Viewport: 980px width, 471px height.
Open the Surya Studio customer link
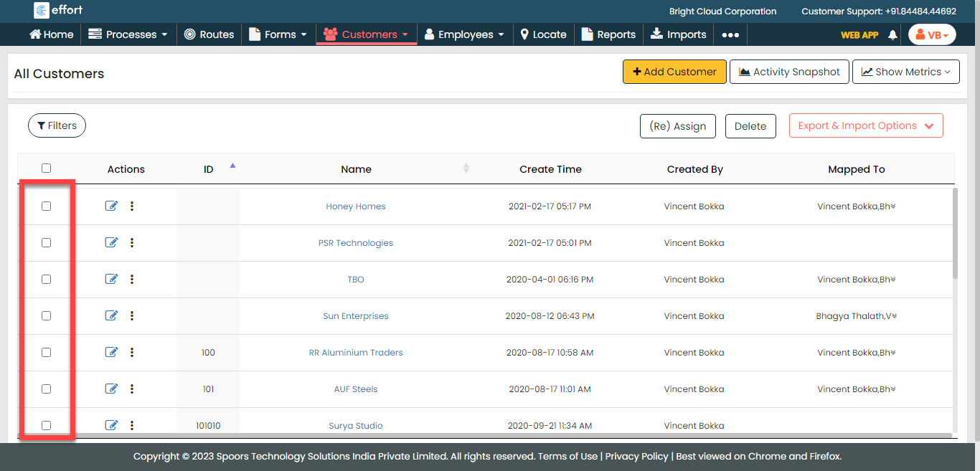pyautogui.click(x=356, y=426)
